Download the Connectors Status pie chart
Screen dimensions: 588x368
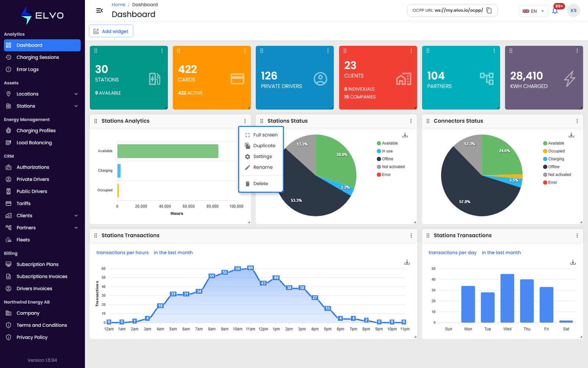tap(571, 135)
